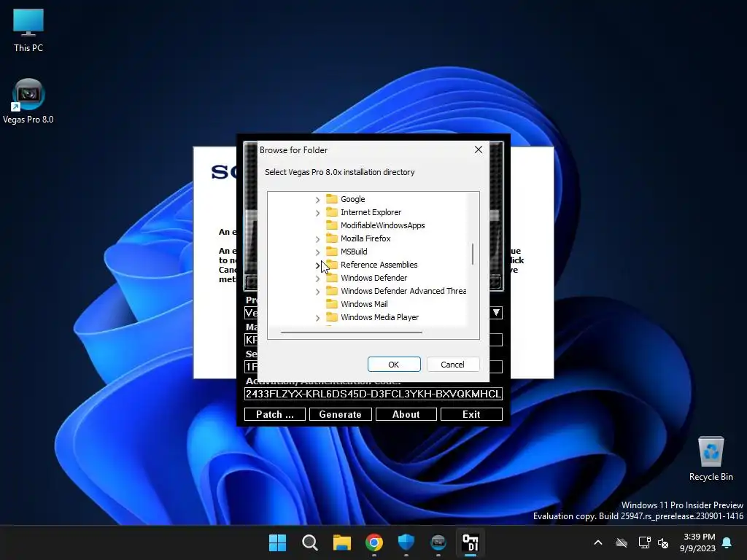Click the cloud sync tray icon

pyautogui.click(x=622, y=542)
